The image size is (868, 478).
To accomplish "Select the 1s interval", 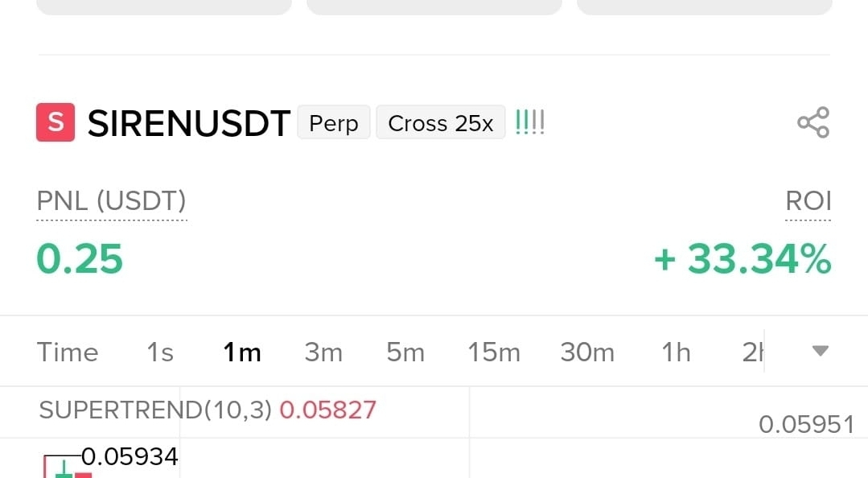I will point(160,352).
